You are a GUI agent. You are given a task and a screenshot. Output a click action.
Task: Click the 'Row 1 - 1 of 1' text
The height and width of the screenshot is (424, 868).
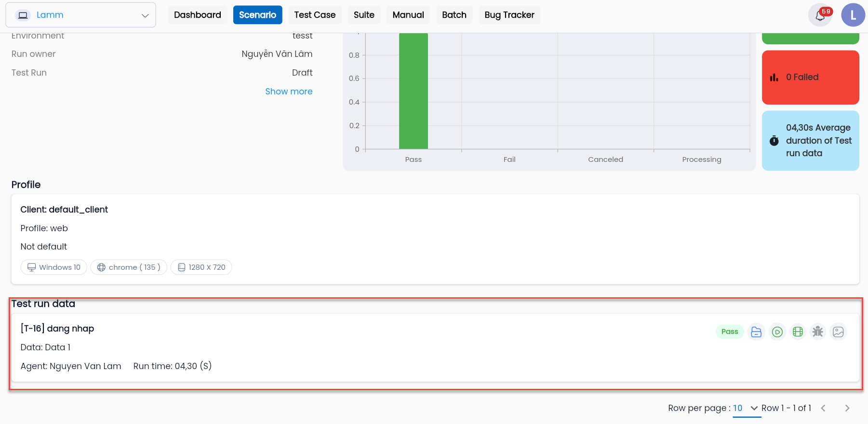(x=786, y=408)
